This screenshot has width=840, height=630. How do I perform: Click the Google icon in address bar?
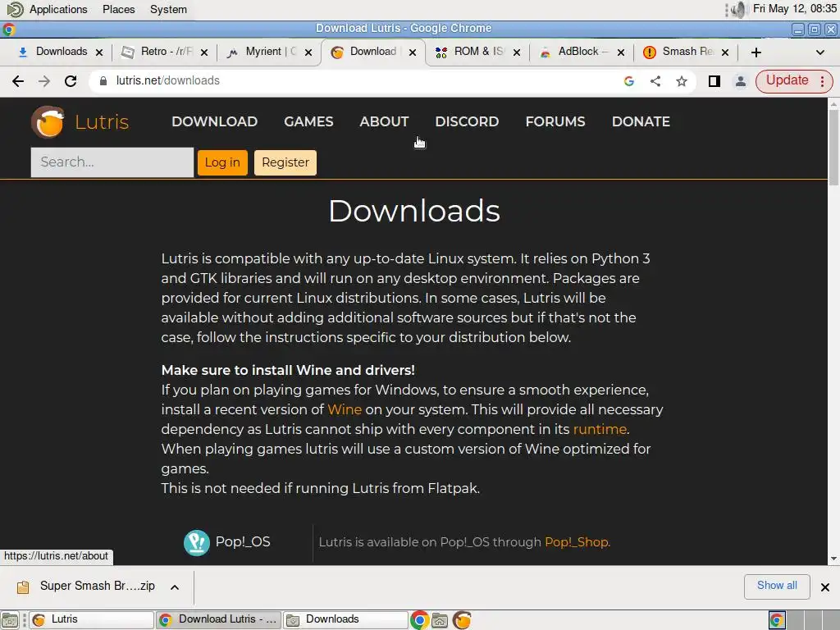(x=629, y=81)
